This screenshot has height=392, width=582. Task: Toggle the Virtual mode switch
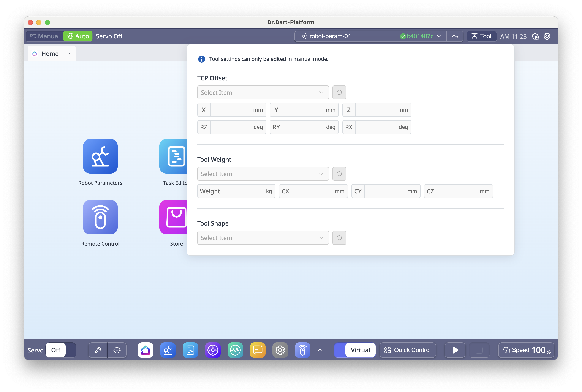[355, 350]
